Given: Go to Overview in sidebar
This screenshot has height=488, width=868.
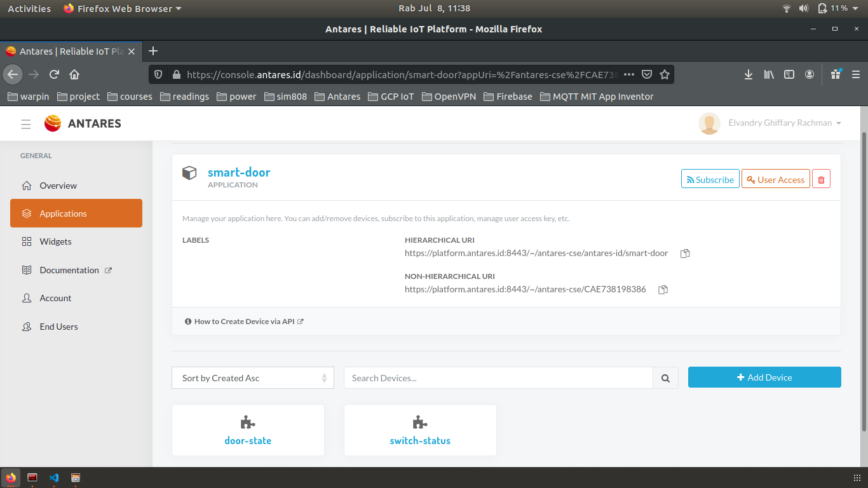Looking at the screenshot, I should click(76, 186).
